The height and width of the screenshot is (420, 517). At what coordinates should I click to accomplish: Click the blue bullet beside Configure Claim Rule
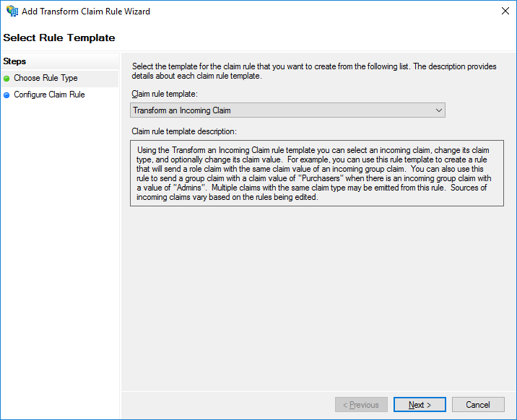(x=6, y=95)
